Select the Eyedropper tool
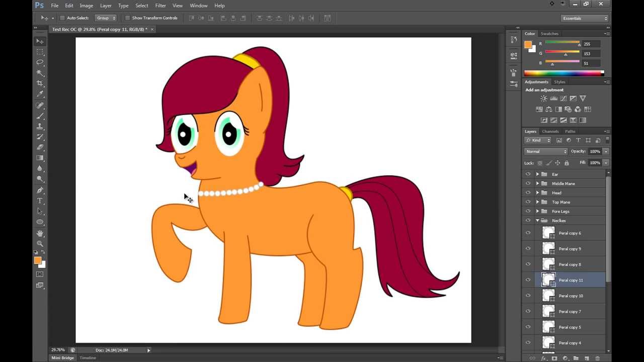The height and width of the screenshot is (362, 644). tap(40, 94)
